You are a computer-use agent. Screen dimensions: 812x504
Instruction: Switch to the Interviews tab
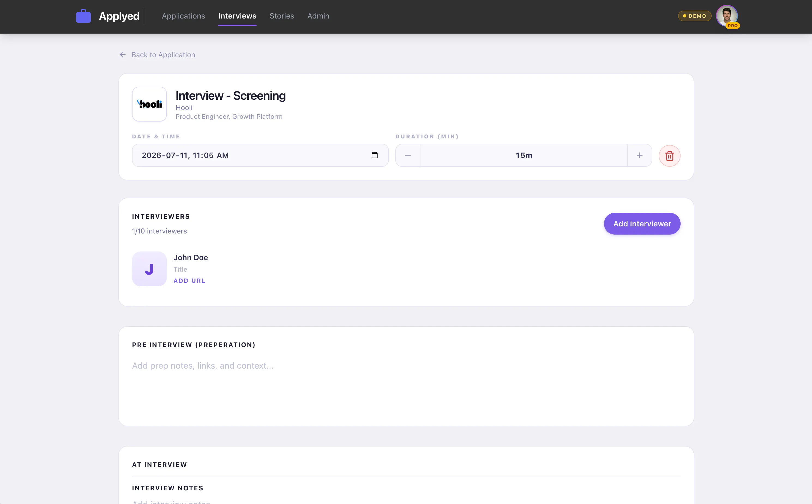(237, 16)
